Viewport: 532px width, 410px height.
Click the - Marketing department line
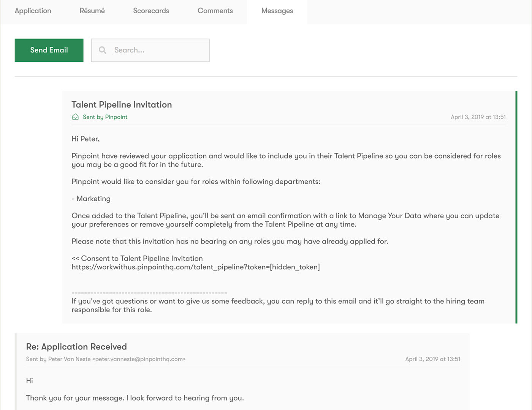tap(91, 199)
